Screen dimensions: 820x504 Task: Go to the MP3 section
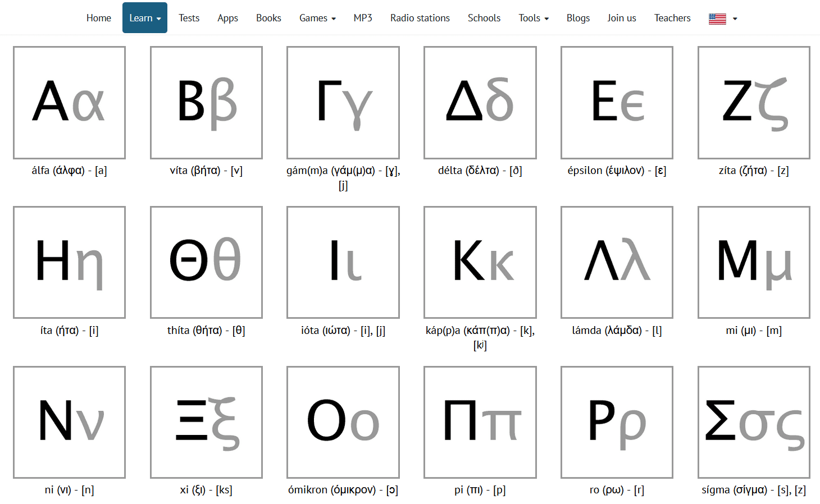pyautogui.click(x=363, y=18)
